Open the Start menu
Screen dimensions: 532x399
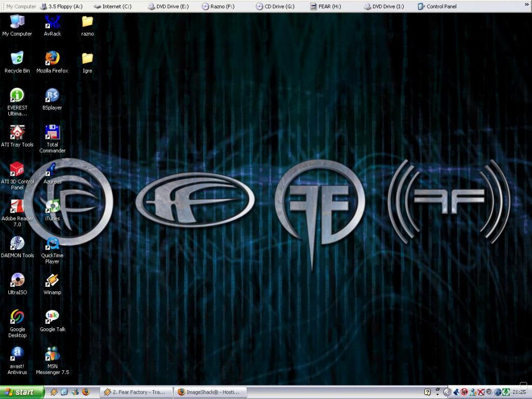(22, 392)
